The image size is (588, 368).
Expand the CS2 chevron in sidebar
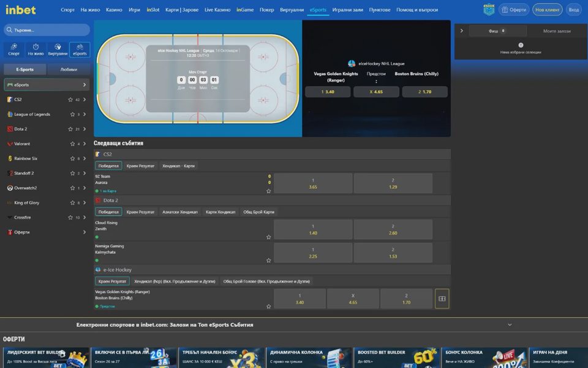click(x=85, y=99)
